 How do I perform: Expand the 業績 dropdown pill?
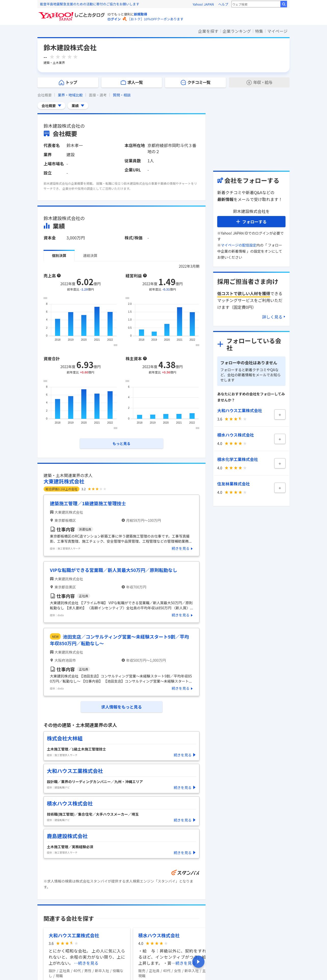[x=78, y=106]
